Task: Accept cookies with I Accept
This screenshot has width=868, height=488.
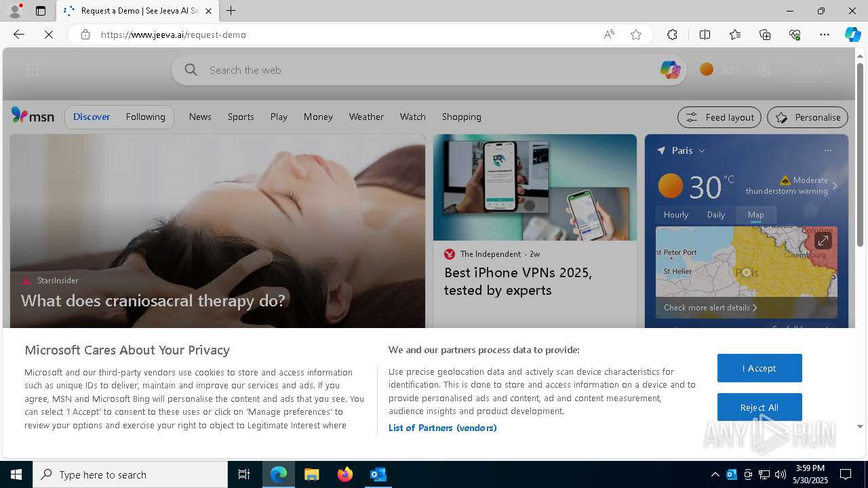Action: 759,368
